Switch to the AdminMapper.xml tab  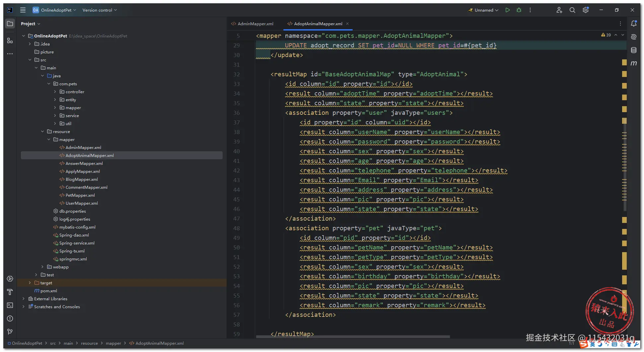pos(252,24)
